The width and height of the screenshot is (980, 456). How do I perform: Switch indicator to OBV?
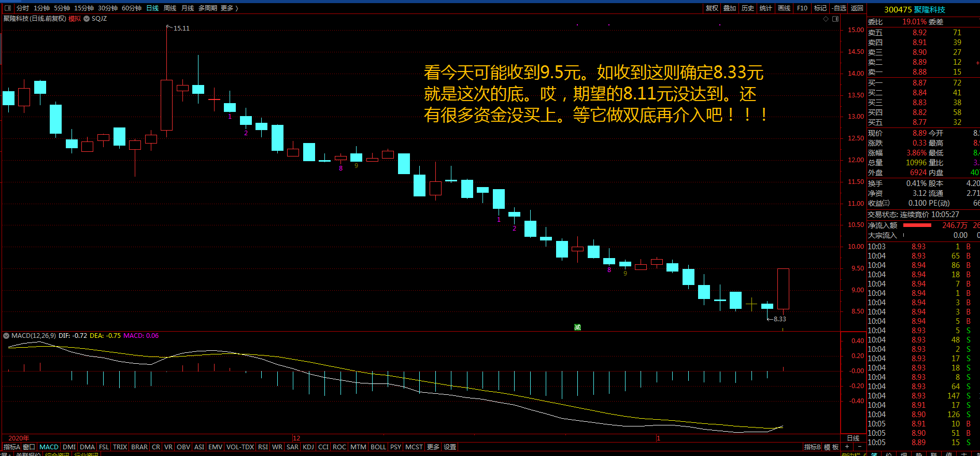point(183,447)
